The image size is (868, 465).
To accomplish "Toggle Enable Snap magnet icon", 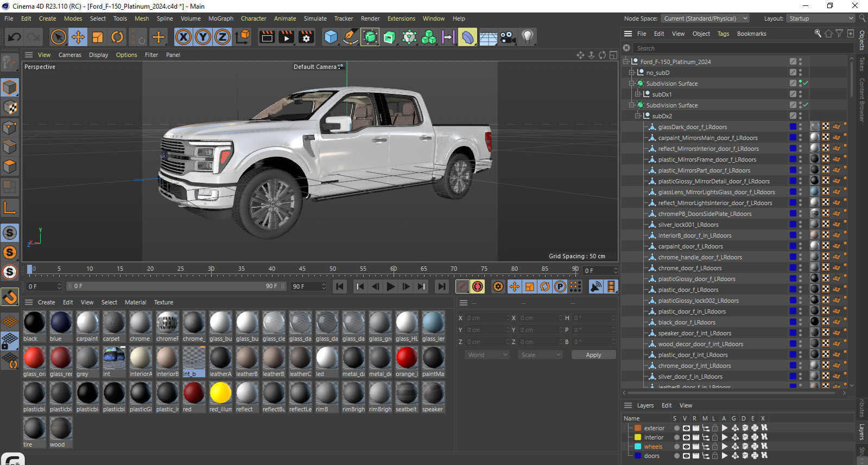I will pos(10,297).
